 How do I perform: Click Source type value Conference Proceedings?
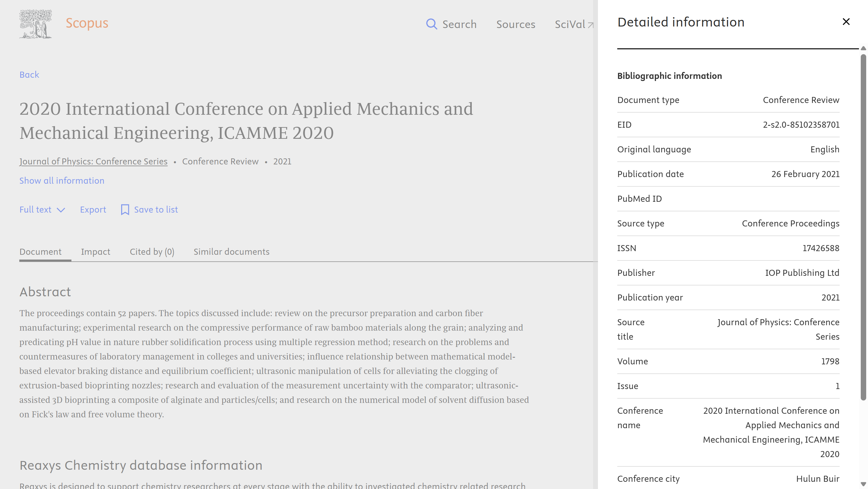pos(791,224)
